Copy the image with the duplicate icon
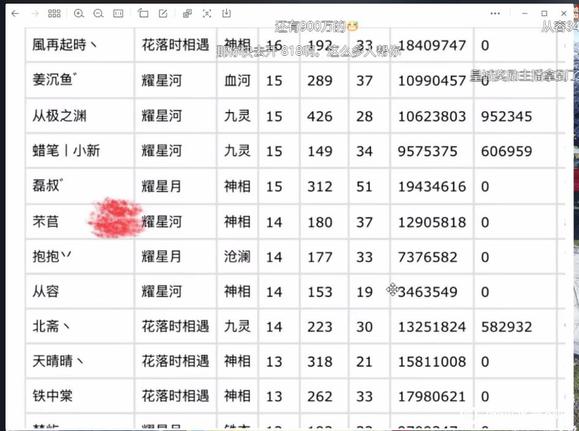This screenshot has height=431, width=579. 187,14
